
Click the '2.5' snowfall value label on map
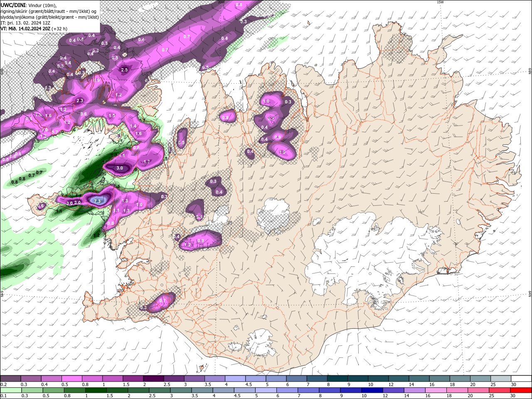coord(124,70)
